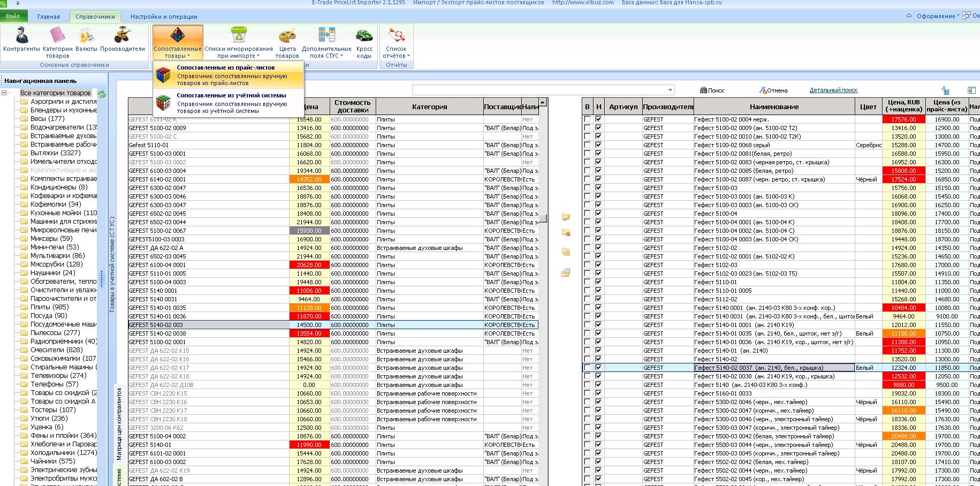Open the Дополнительные поля СТУС dropdown

[326, 42]
